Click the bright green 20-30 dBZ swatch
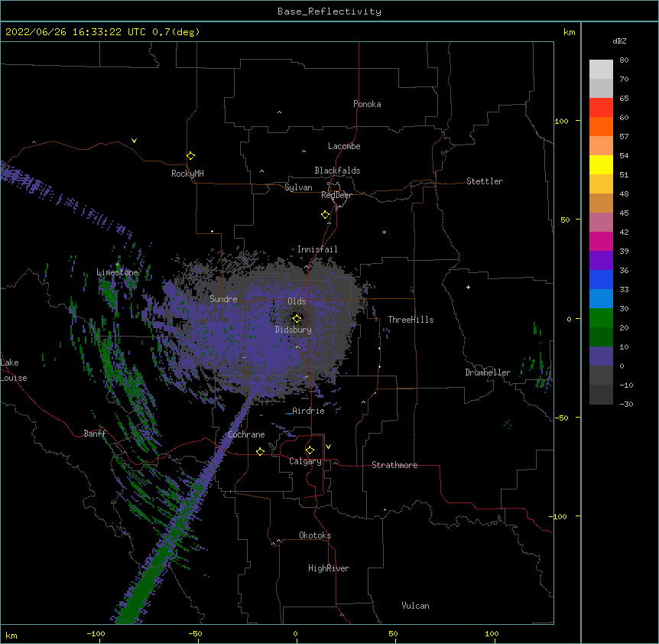Viewport: 659px width, 644px height. (601, 318)
